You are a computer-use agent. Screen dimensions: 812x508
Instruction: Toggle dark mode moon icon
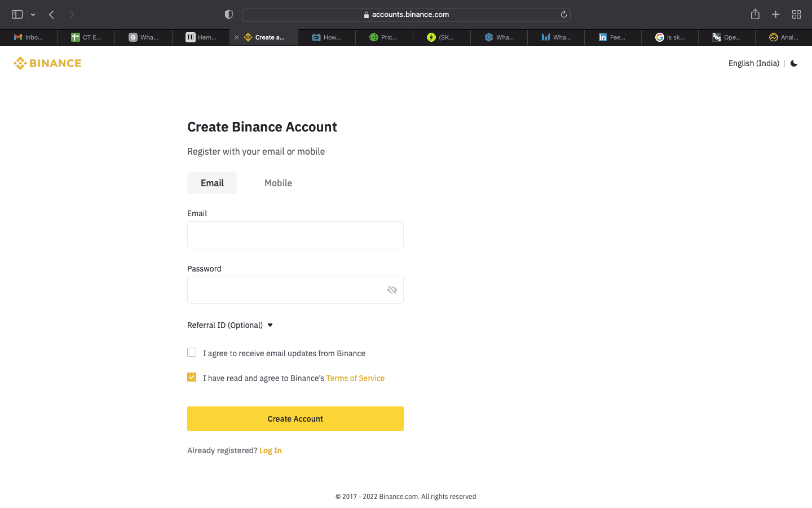point(794,63)
